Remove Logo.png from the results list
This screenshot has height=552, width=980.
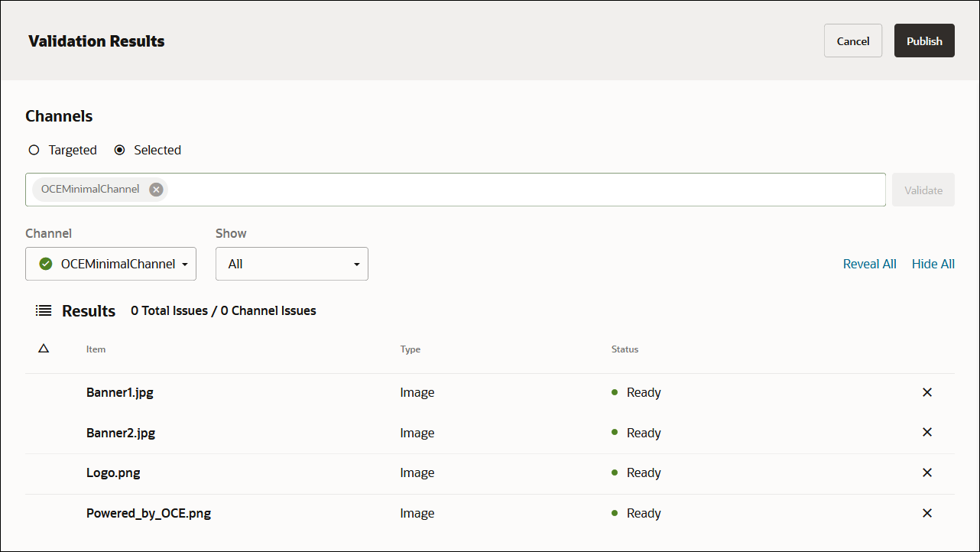click(x=927, y=472)
